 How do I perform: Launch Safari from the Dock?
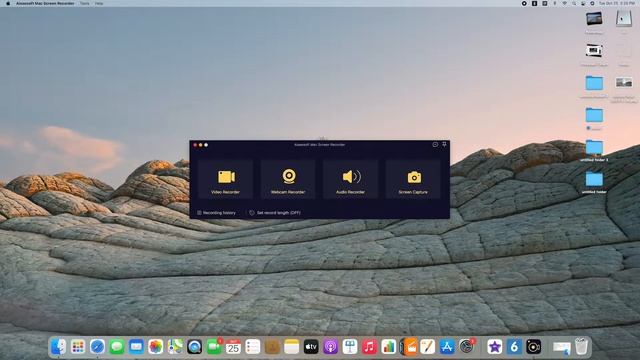pos(97,347)
